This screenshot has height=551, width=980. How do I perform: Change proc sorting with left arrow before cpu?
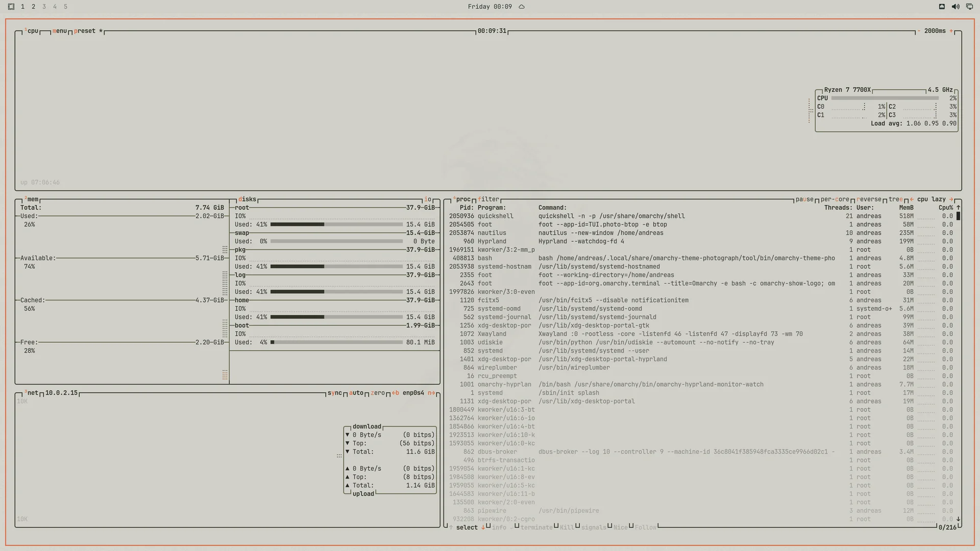point(912,199)
